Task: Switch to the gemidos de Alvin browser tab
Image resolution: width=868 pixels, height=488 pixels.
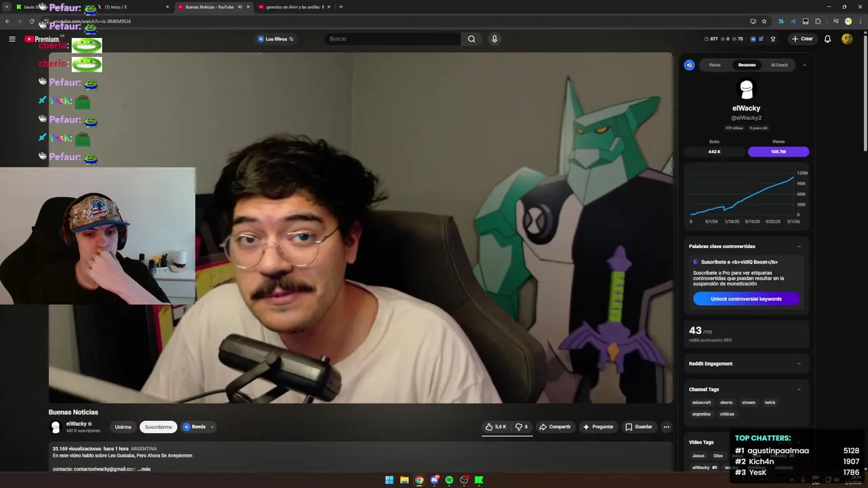Action: 295,7
